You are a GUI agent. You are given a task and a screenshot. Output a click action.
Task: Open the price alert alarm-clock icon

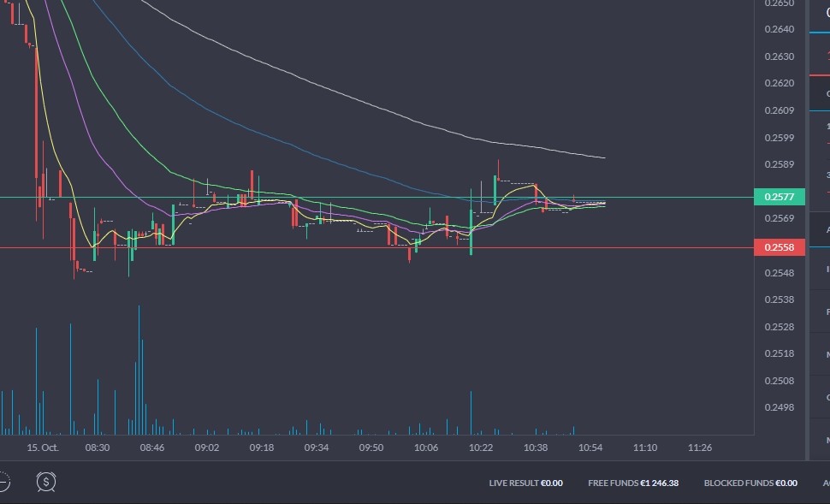[46, 482]
